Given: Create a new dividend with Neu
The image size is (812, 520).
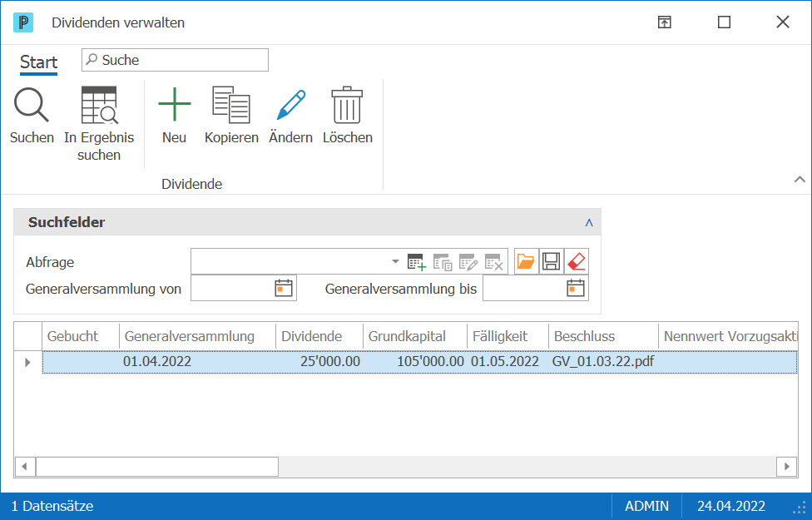Looking at the screenshot, I should [x=175, y=104].
